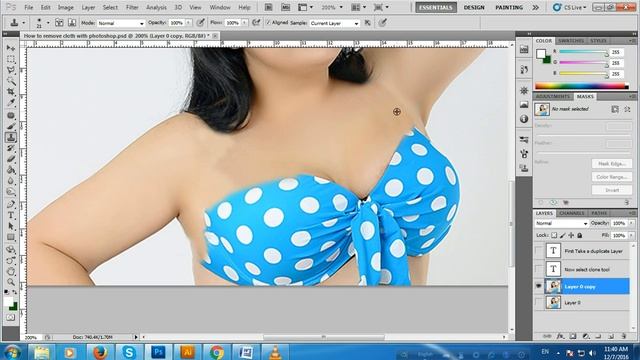Select the Horizontal Type tool
The height and width of the screenshot is (360, 640).
tap(11, 215)
